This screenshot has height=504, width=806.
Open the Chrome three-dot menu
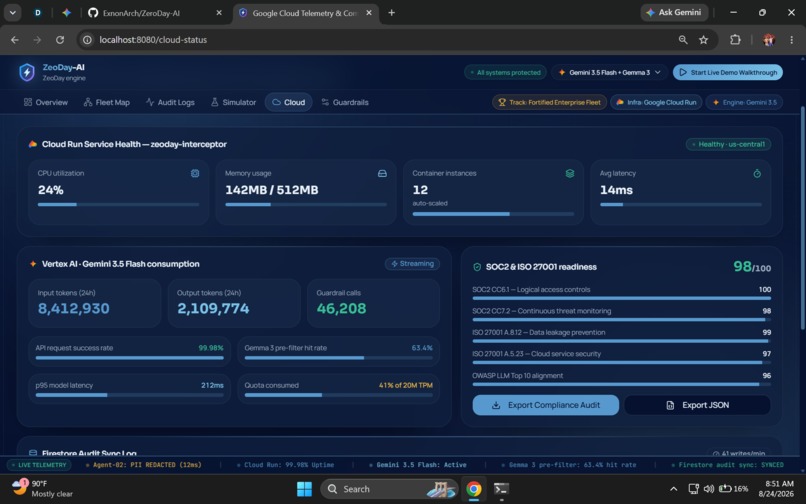coord(792,40)
